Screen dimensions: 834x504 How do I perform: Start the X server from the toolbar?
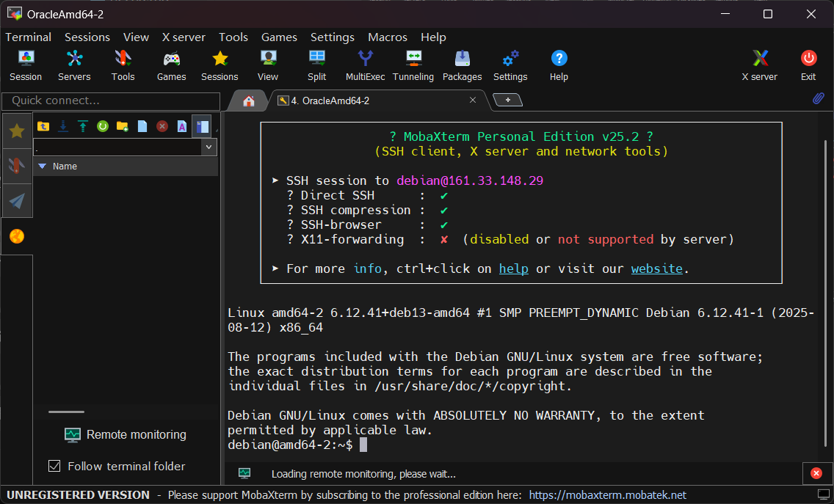[760, 65]
